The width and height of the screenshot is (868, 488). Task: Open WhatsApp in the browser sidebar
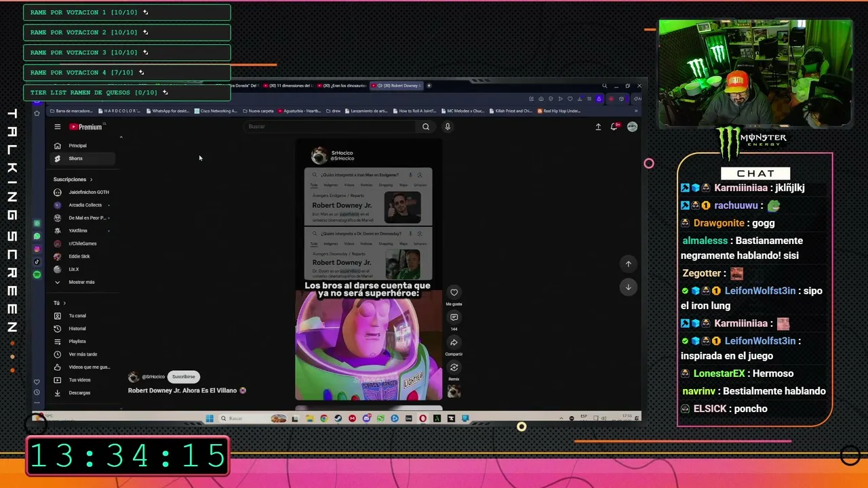[37, 236]
